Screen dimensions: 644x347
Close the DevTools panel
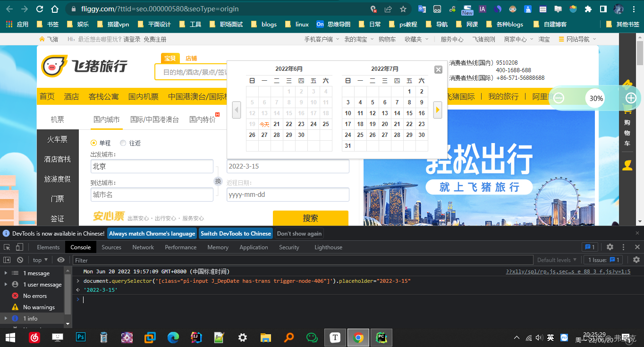pos(636,247)
